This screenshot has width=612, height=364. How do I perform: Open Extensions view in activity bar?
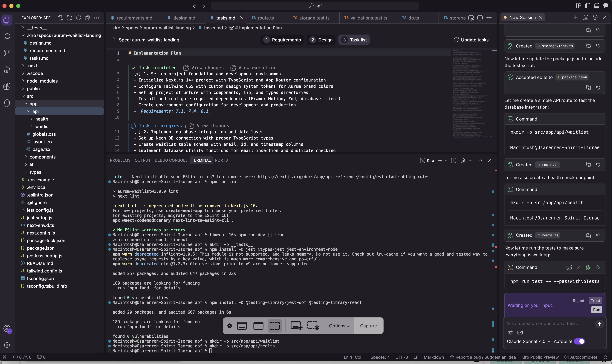tap(7, 86)
